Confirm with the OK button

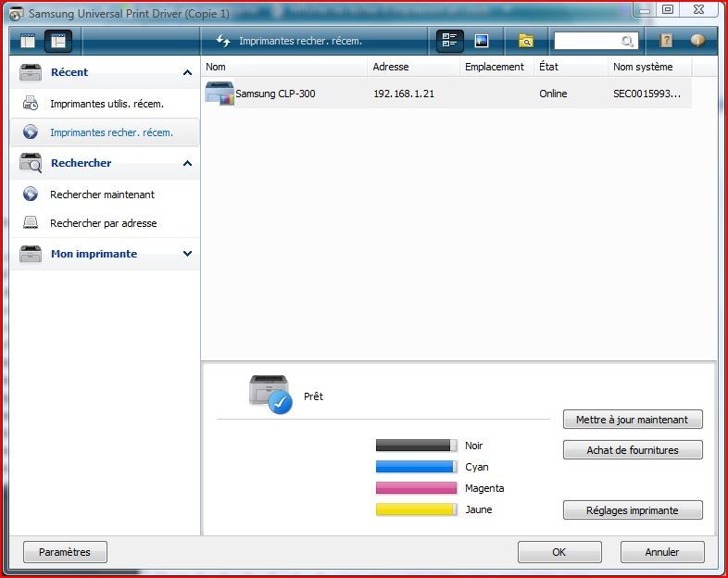[x=559, y=552]
